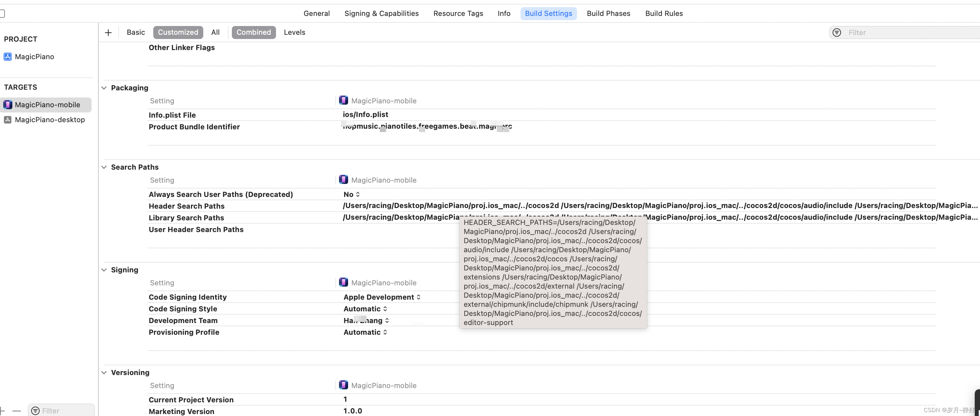This screenshot has height=416, width=980.
Task: Select the MagicPiano-mobile target
Action: [46, 105]
